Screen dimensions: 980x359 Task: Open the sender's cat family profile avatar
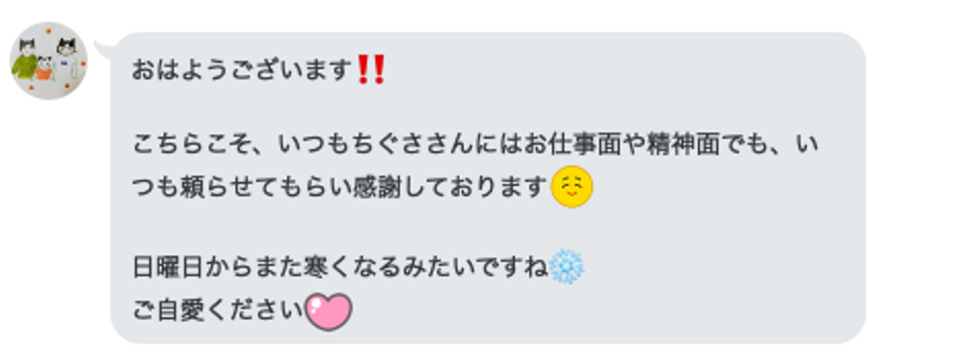48,61
